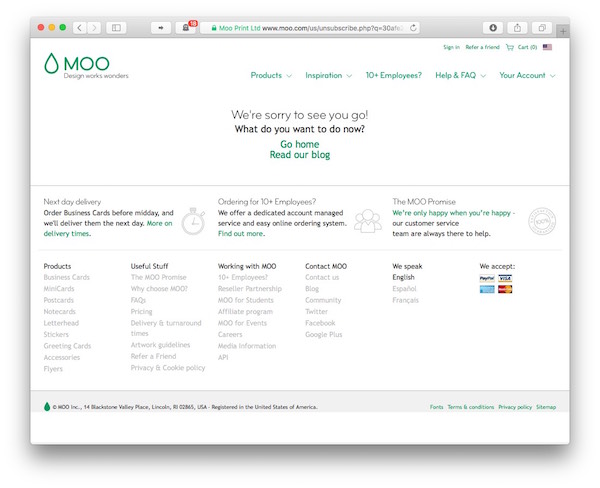Click the Read our blog link
The width and height of the screenshot is (600, 488).
(x=300, y=155)
